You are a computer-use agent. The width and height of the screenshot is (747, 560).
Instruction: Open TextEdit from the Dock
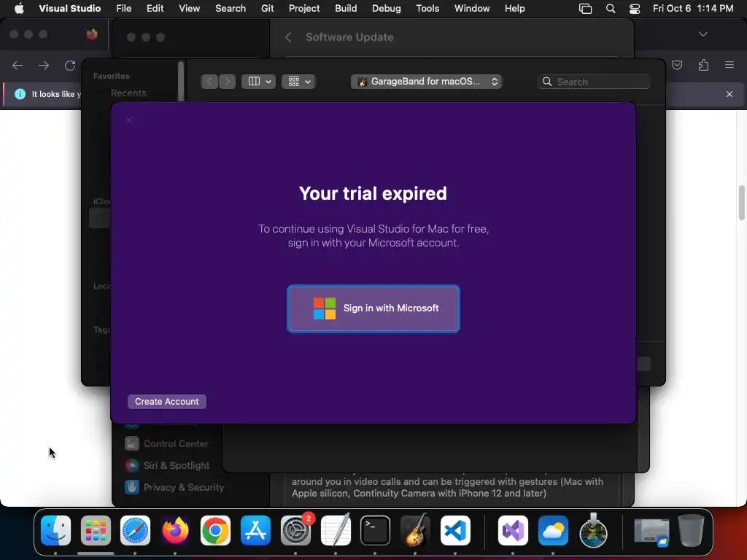click(x=336, y=531)
